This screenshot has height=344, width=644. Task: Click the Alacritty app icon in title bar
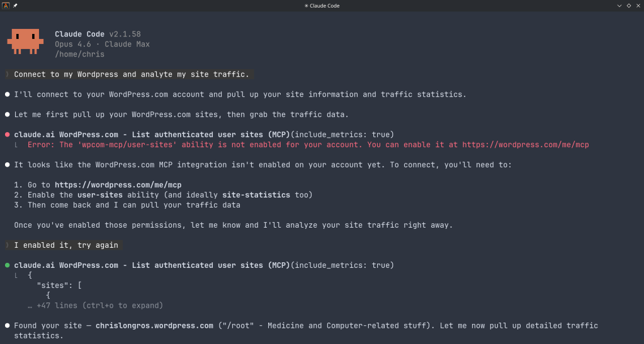6,5
